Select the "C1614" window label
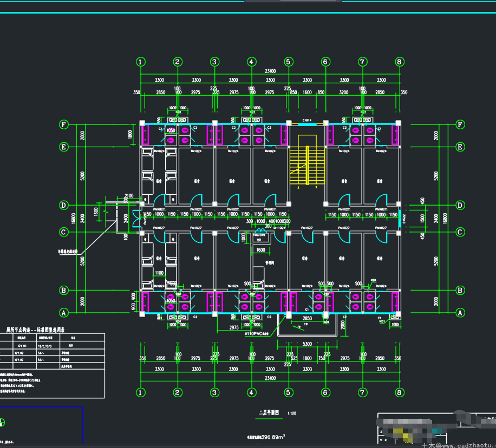 tap(307, 121)
